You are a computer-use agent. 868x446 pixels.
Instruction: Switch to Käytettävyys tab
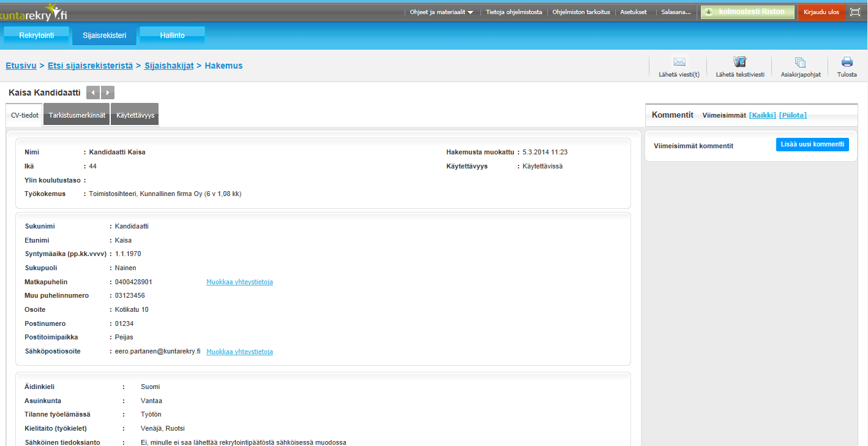tap(135, 115)
